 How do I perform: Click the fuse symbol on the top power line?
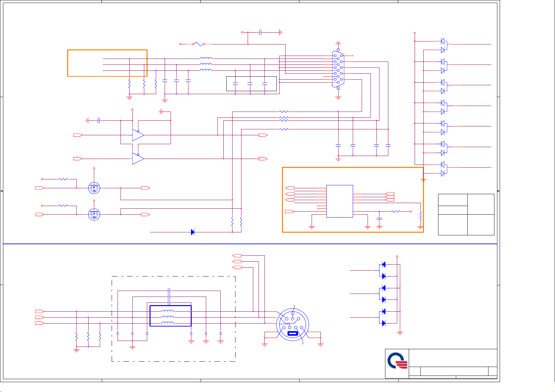pos(198,44)
